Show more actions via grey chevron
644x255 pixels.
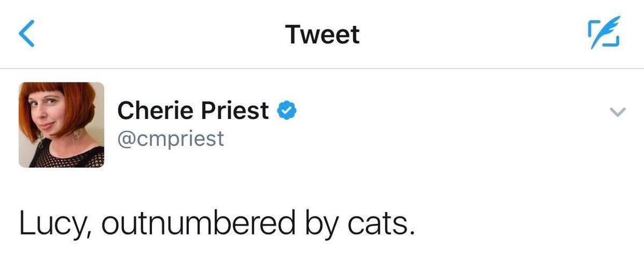(618, 112)
